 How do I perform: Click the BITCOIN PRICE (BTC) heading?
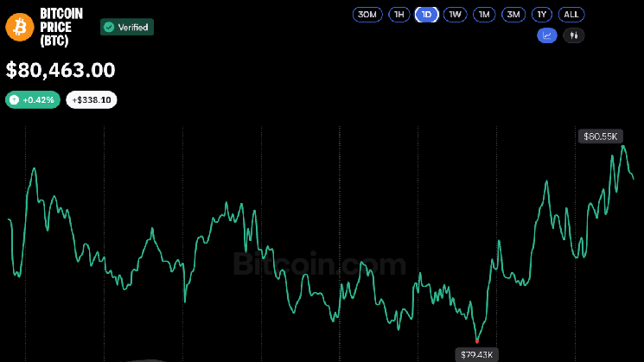61,27
